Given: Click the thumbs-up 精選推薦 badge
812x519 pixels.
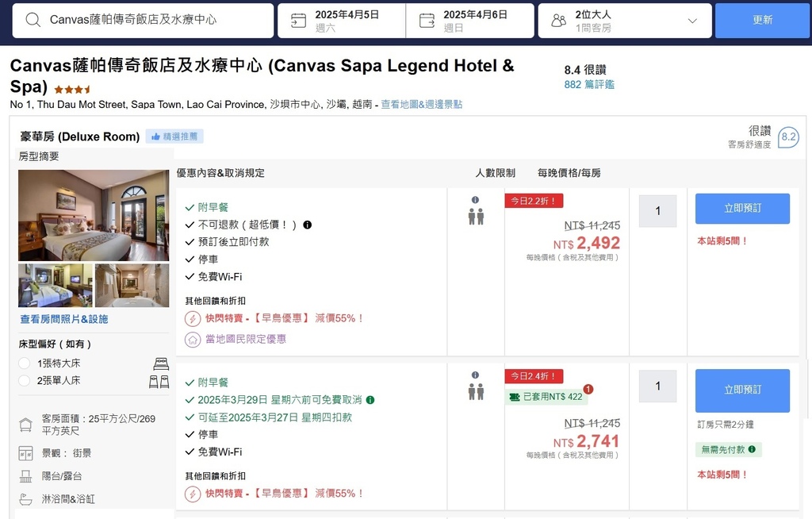Looking at the screenshot, I should coord(174,136).
